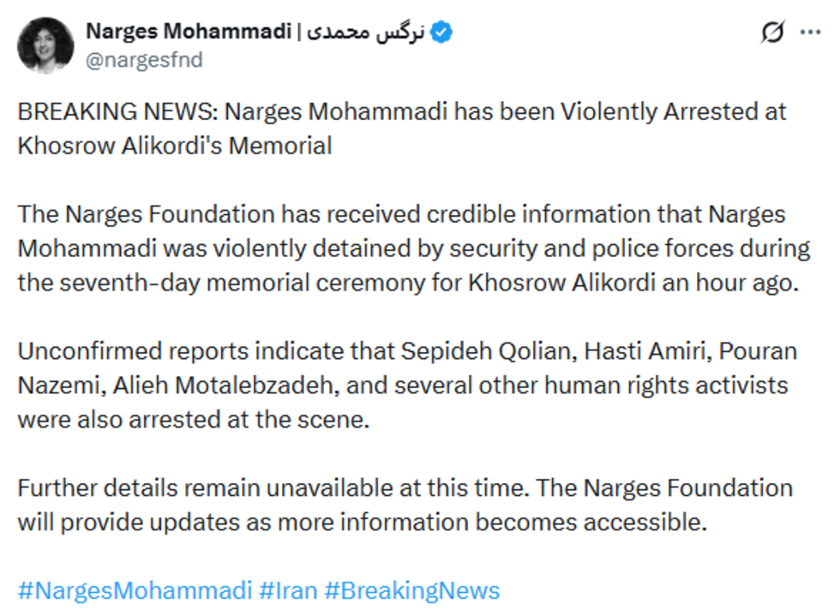Click the BREAKING NEWS headline text

click(117, 111)
